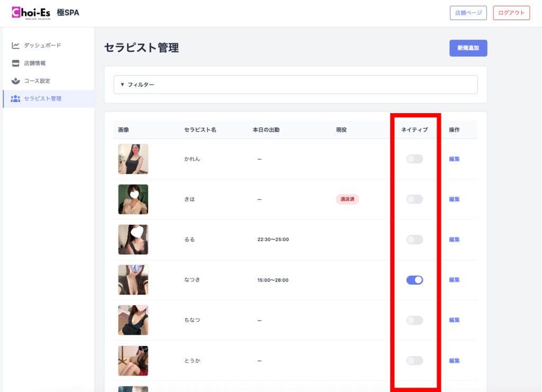Open 店舗情報 in the sidebar
The image size is (542, 392).
pyautogui.click(x=35, y=63)
